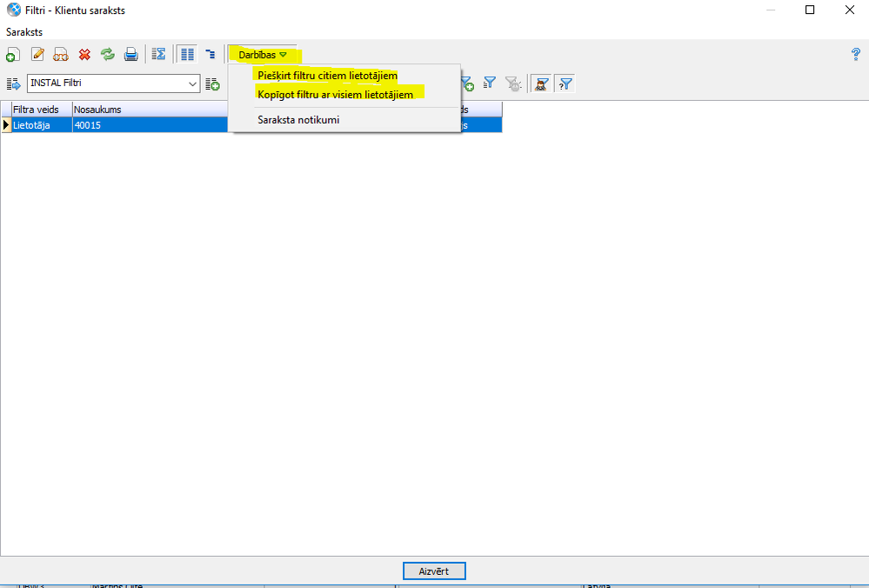Viewport: 869px width, 588px height.
Task: Click the list view arrow icon left of combo
Action: click(13, 84)
